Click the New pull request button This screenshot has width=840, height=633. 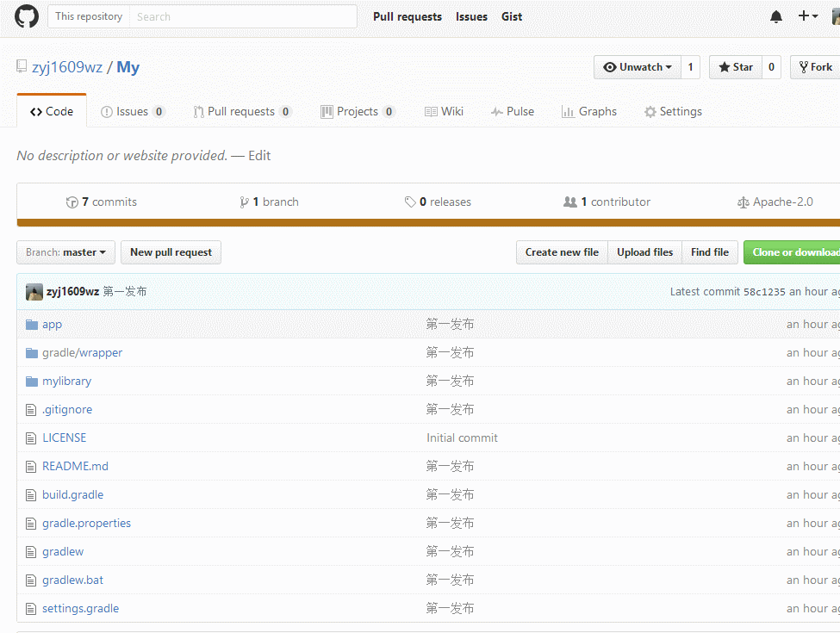tap(171, 252)
